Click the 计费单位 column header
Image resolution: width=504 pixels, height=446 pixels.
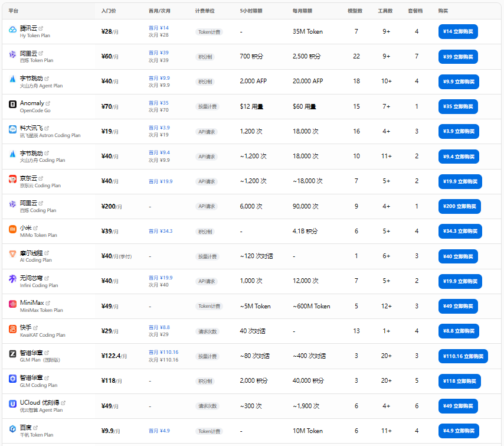[x=205, y=11]
